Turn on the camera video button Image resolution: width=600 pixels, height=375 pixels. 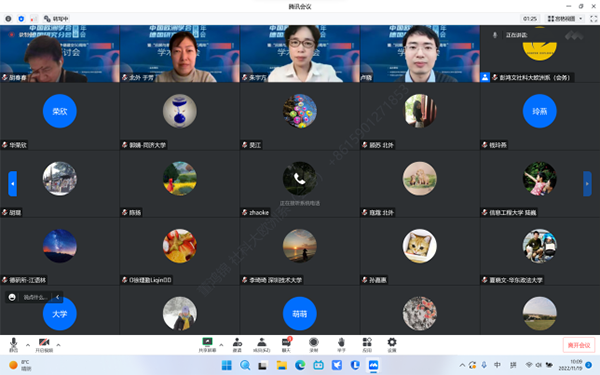(44, 344)
